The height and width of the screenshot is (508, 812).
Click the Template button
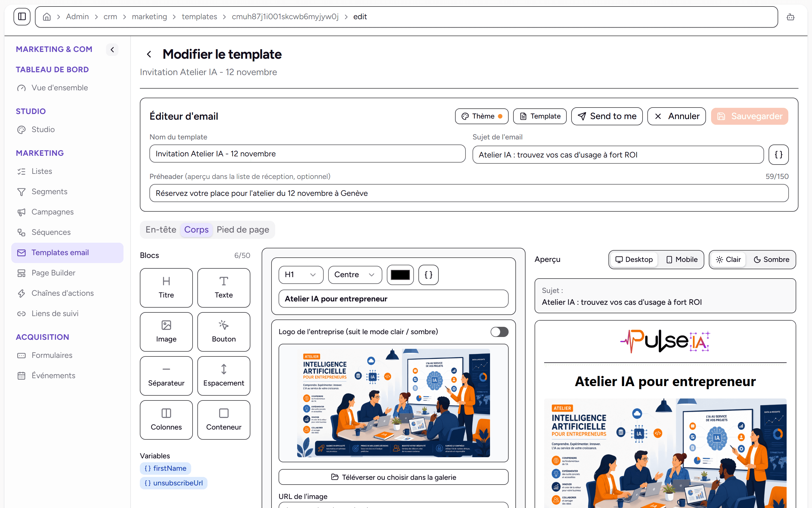point(540,116)
